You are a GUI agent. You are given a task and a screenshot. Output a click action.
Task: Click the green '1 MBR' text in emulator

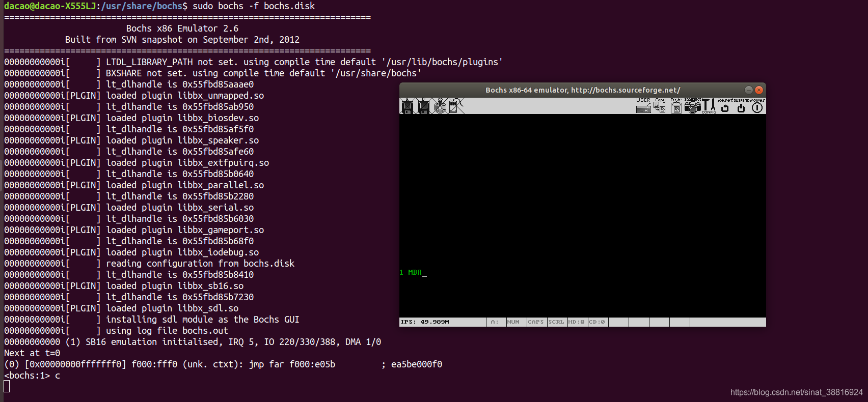pos(411,273)
